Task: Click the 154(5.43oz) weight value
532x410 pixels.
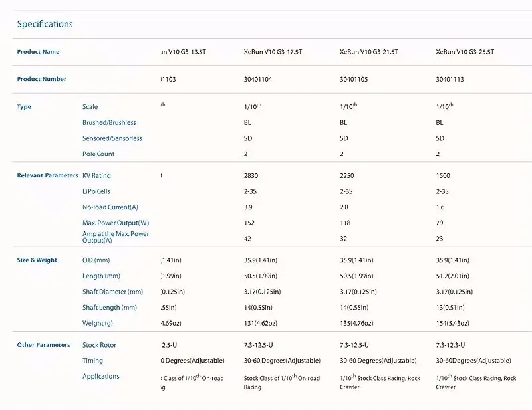Action: point(453,323)
